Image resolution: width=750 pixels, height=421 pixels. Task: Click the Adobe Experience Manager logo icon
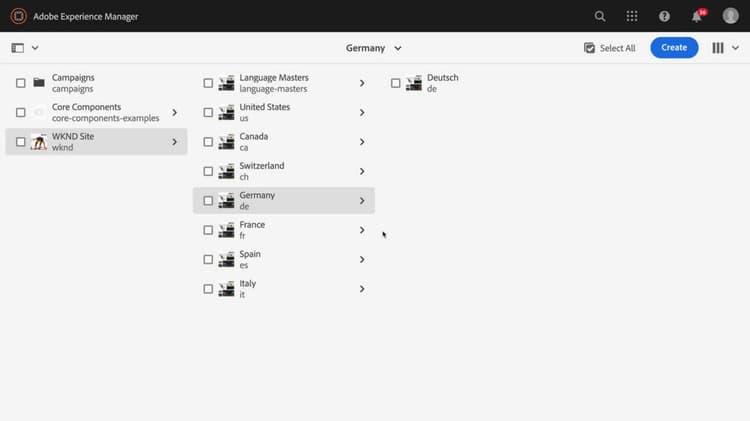pos(19,16)
